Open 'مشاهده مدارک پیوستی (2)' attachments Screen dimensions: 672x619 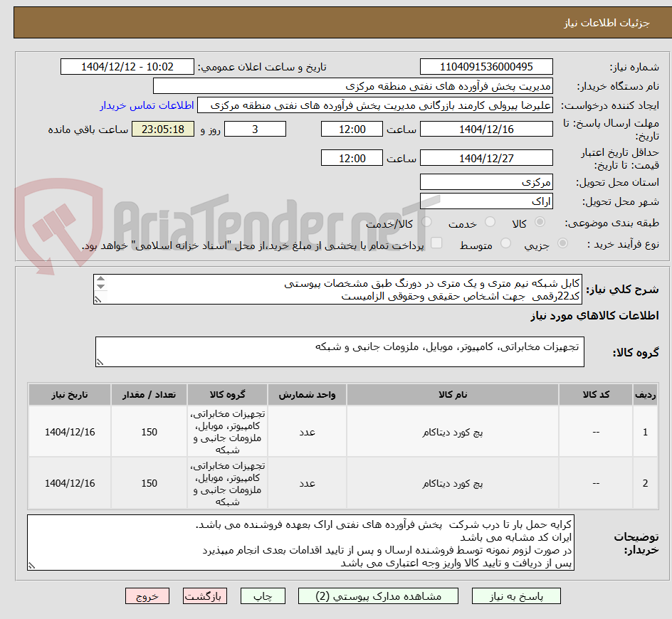378,596
